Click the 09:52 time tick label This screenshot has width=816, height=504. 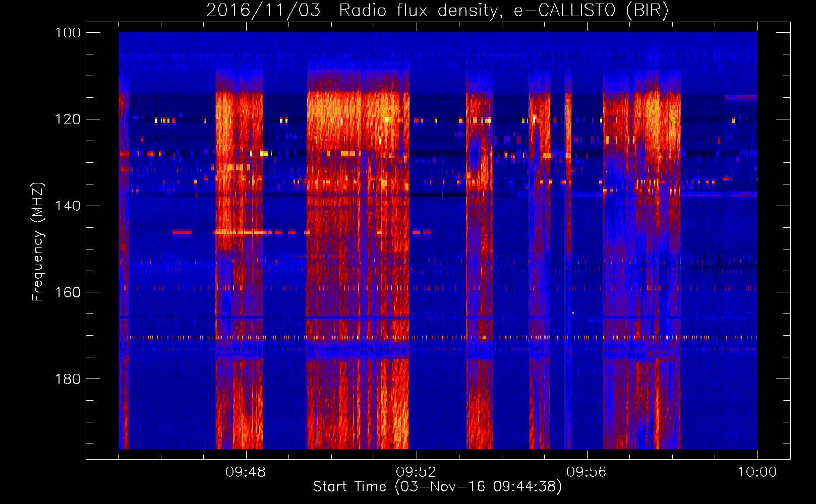pyautogui.click(x=416, y=472)
